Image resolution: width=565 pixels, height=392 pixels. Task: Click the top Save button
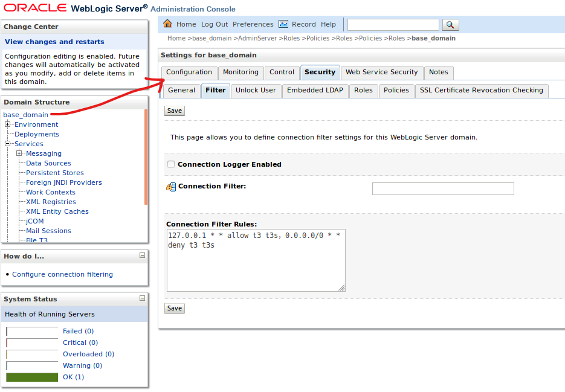[175, 111]
